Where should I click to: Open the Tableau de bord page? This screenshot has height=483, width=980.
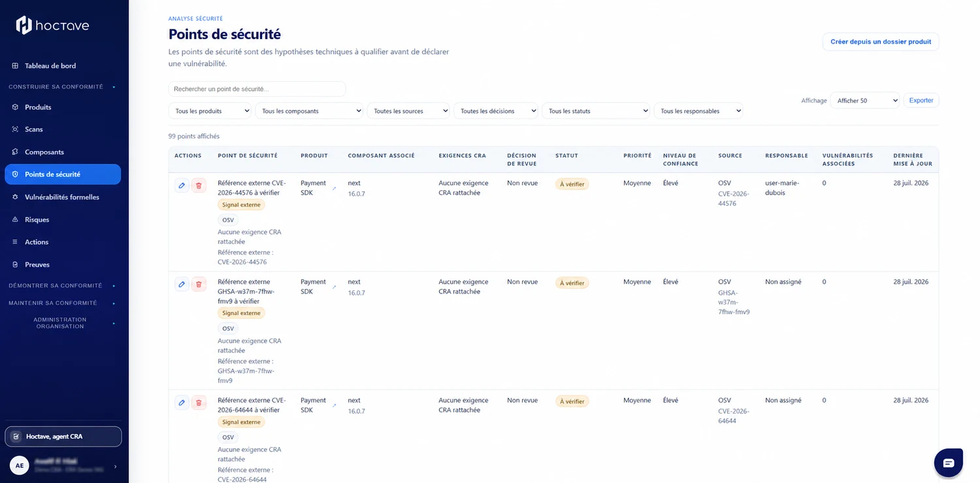click(63, 66)
